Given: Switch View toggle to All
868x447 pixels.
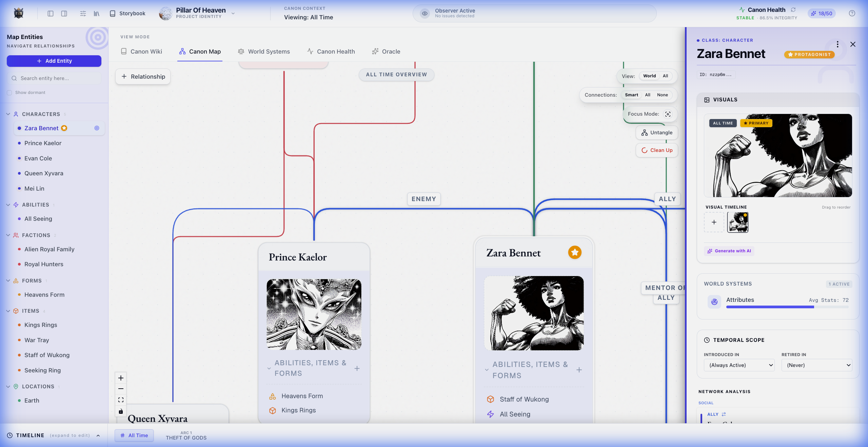Looking at the screenshot, I should (665, 76).
